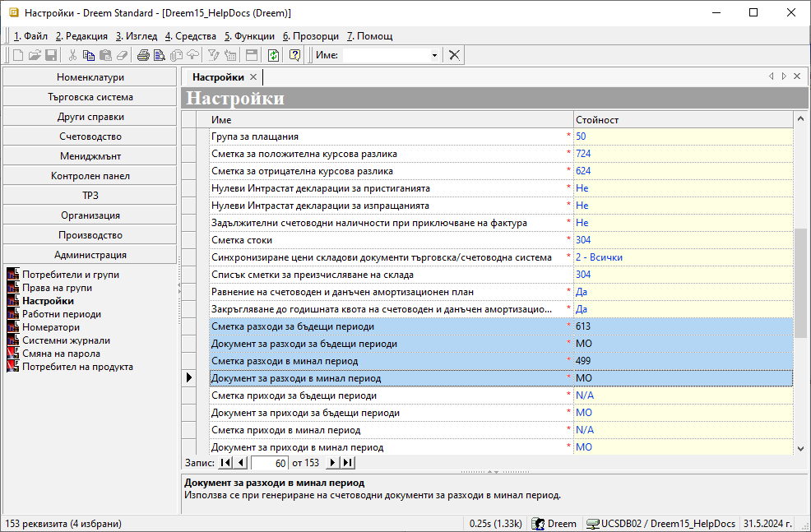
Task: Open the Help icon in toolbar
Action: click(x=294, y=55)
